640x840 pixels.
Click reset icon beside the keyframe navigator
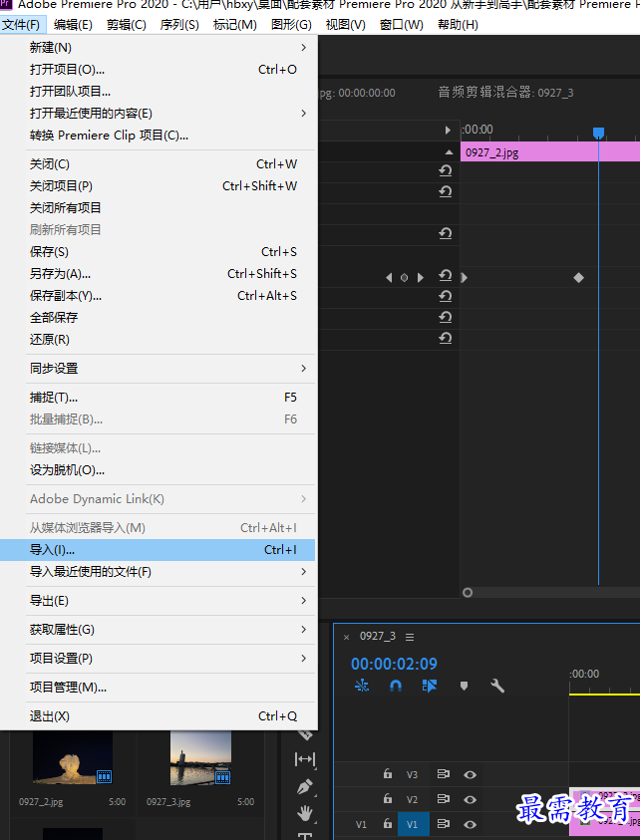point(445,275)
